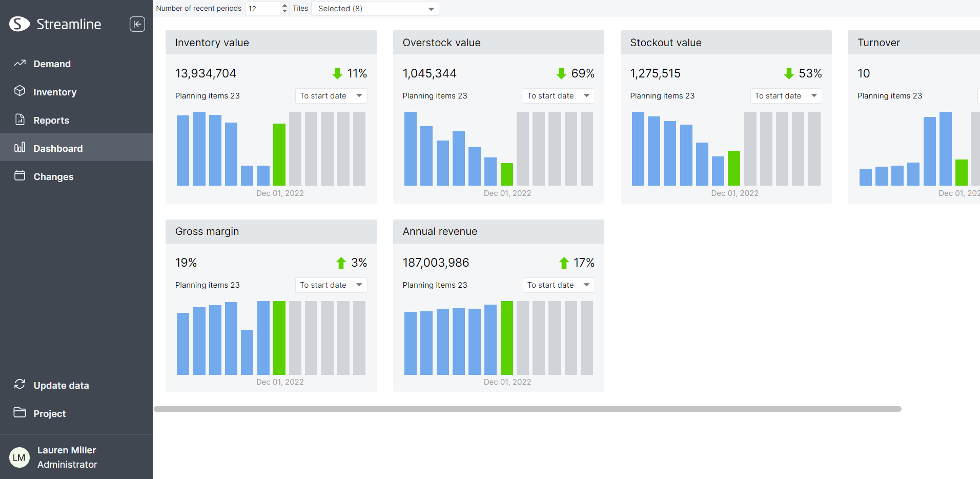Collapse the sidebar with the arrow icon
980x479 pixels.
pos(137,24)
